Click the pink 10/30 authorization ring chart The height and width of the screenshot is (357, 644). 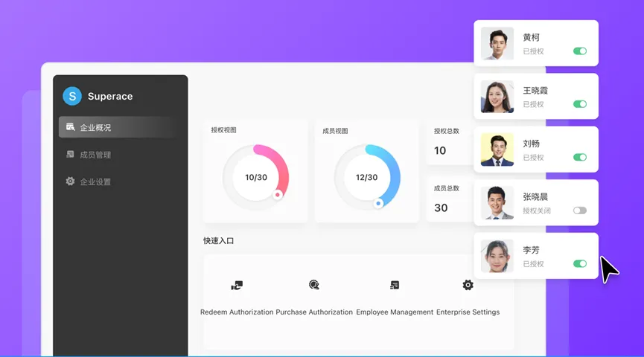[256, 177]
